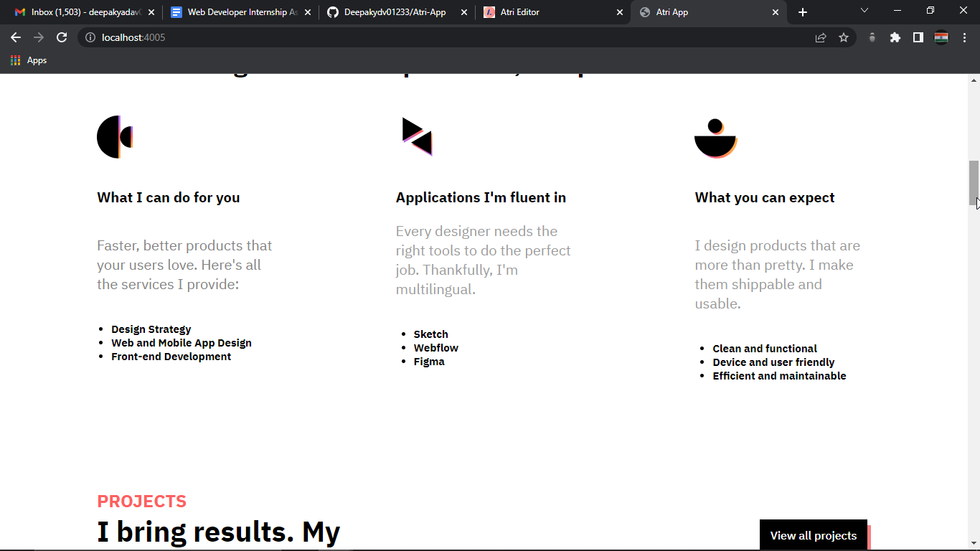
Task: Click the rounded figure icon above What you can expect
Action: [715, 138]
